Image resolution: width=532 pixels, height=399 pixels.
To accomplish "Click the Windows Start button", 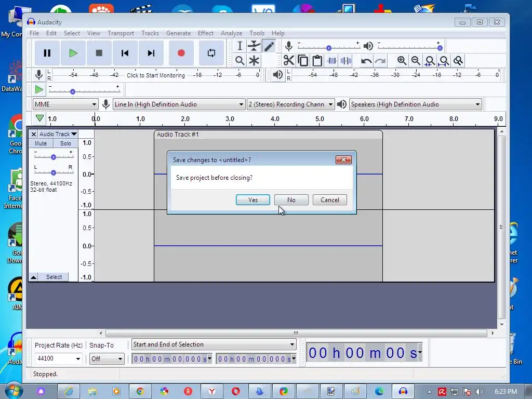I will click(x=13, y=391).
